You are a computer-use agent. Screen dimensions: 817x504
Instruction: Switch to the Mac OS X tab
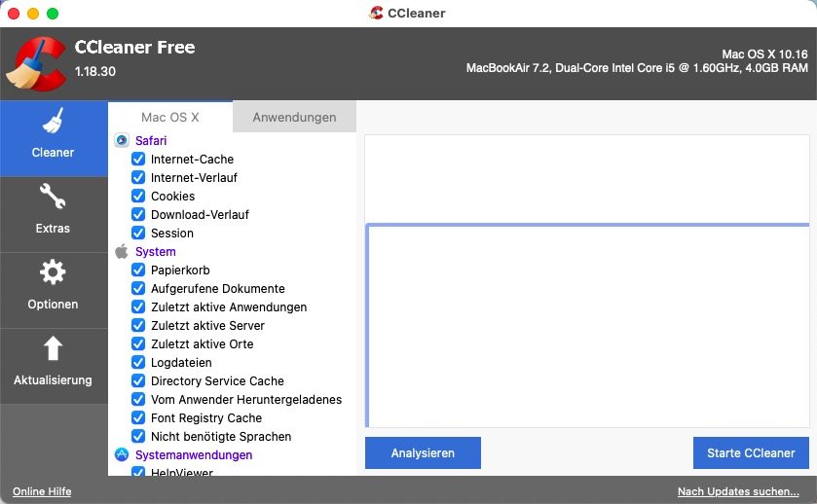[170, 117]
